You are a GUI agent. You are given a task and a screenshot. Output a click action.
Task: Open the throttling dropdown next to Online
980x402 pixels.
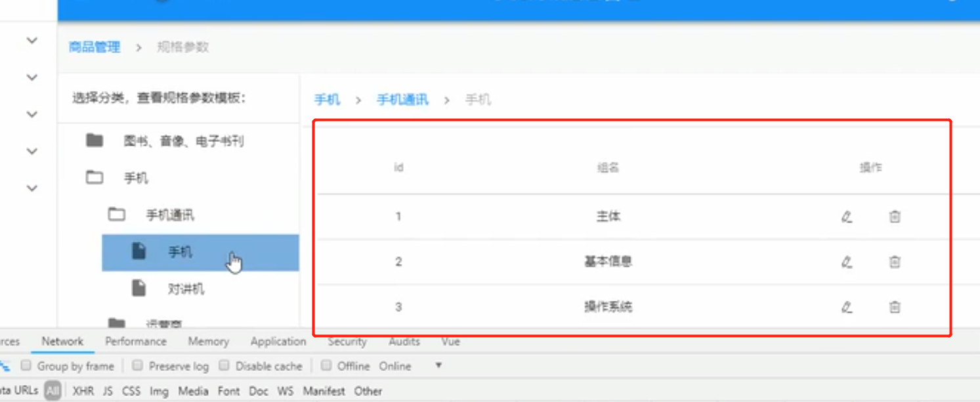438,366
